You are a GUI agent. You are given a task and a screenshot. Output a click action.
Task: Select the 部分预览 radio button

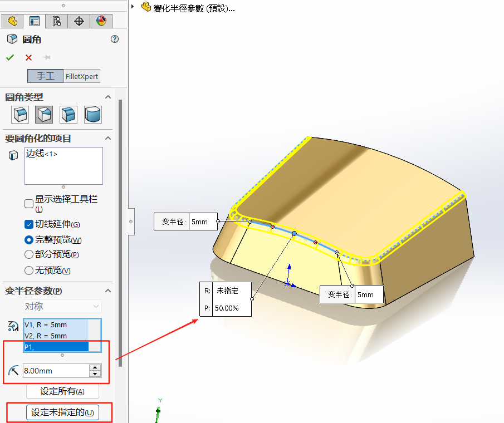pos(29,254)
